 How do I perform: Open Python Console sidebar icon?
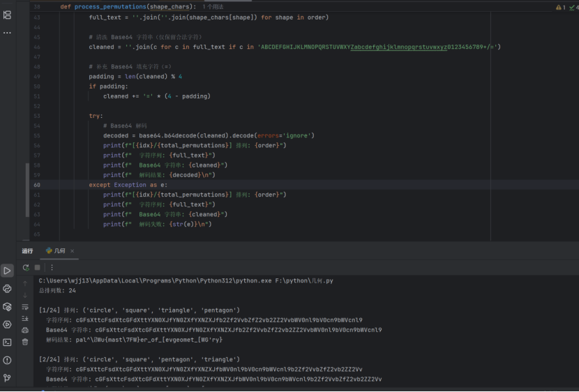tap(7, 289)
